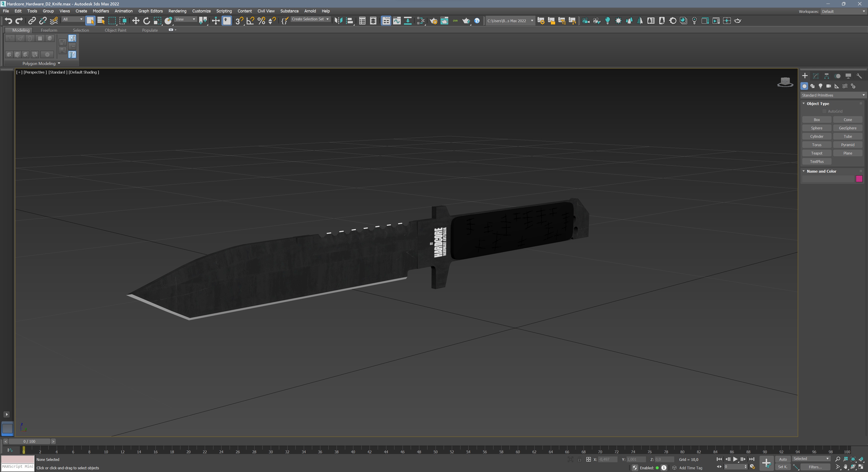
Task: Expand the Polygon Modeling panel arrow
Action: point(59,63)
